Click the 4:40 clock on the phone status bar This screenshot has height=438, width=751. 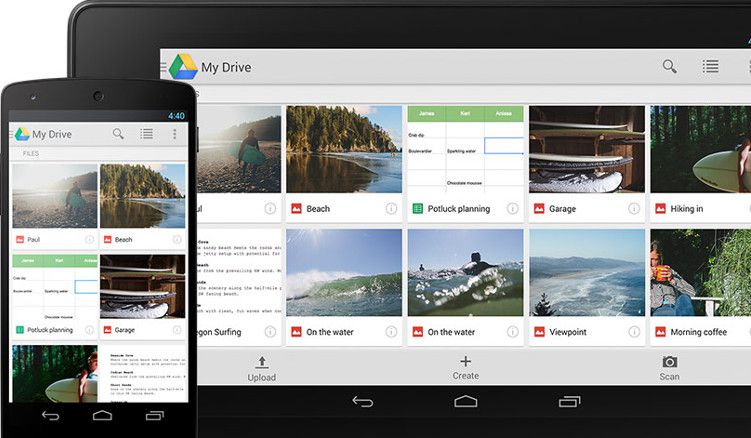(176, 115)
